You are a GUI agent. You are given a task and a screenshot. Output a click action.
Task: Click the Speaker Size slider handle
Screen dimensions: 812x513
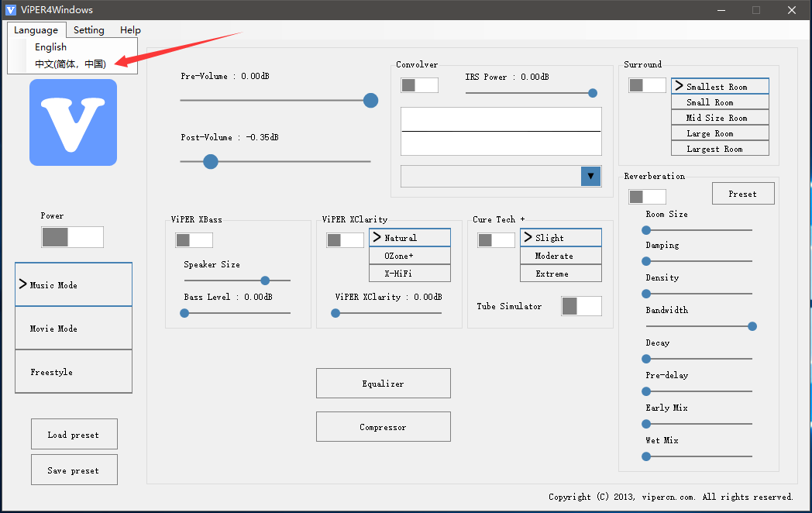pos(265,281)
